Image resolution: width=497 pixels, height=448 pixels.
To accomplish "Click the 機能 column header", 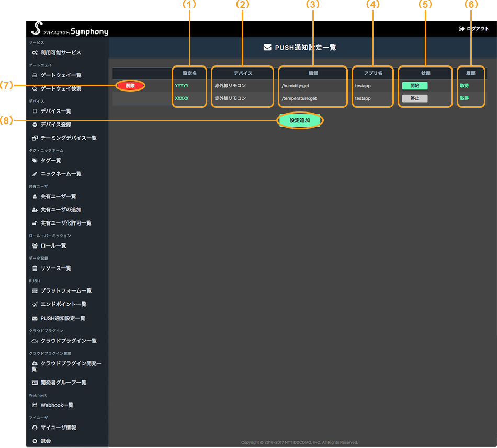I will (313, 73).
